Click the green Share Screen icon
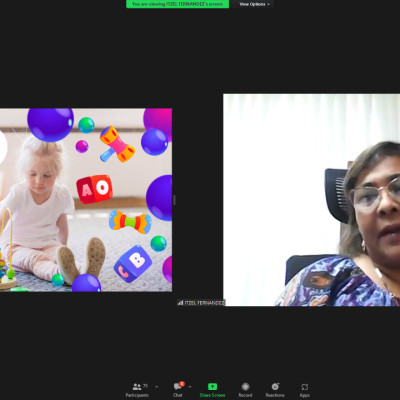Viewport: 400px width, 400px height. [212, 387]
